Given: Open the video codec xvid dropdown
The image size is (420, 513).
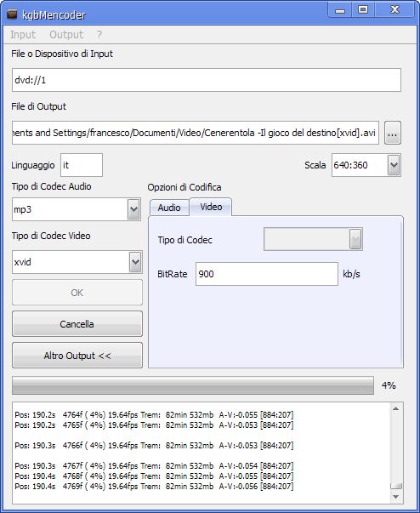Looking at the screenshot, I should click(x=135, y=262).
